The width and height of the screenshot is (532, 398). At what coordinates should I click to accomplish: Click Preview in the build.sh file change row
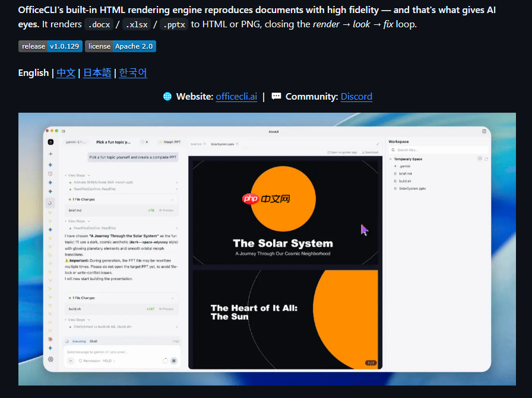tap(166, 309)
